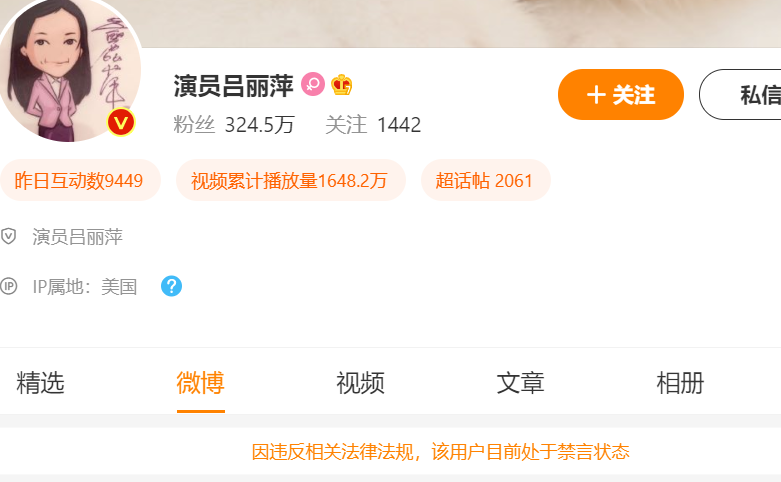Select the 微博 tab
Screen dimensions: 781x482
tap(201, 383)
